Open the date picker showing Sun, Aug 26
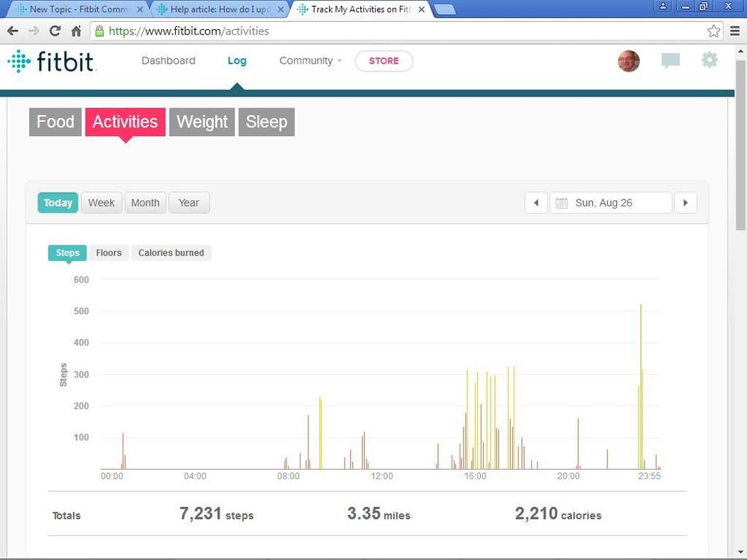Image resolution: width=747 pixels, height=560 pixels. 610,203
